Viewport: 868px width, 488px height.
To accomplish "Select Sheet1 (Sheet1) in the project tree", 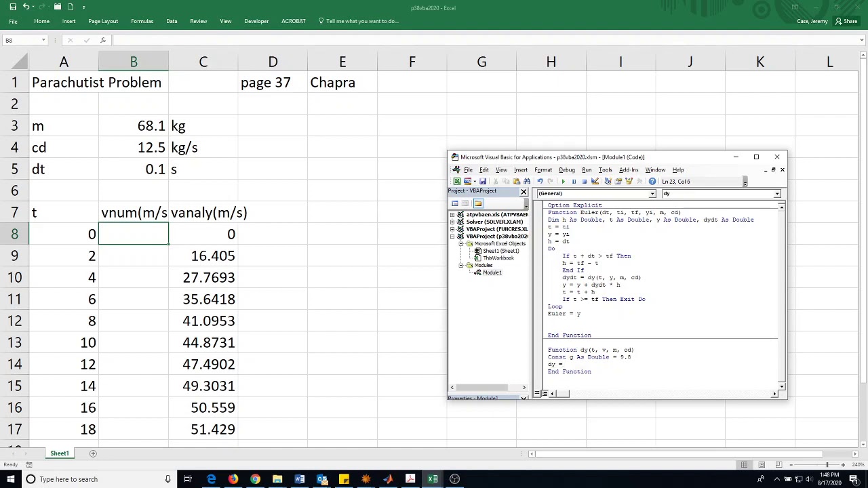I will coord(501,251).
